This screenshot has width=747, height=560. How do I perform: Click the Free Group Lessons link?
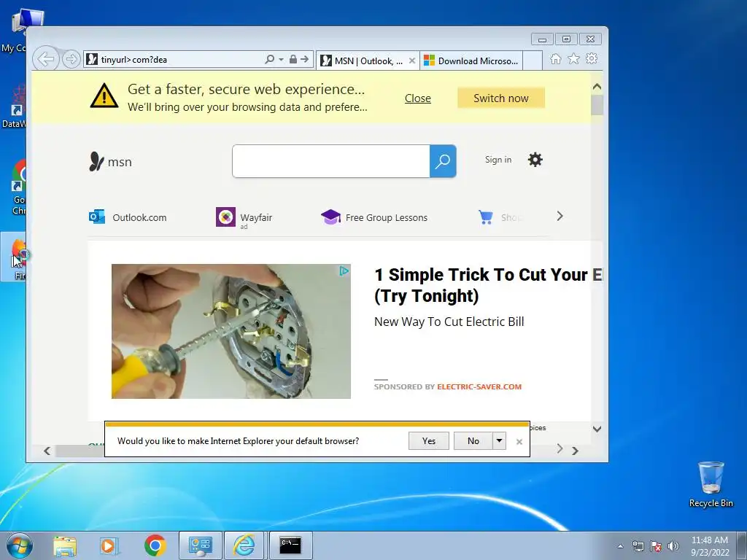374,217
